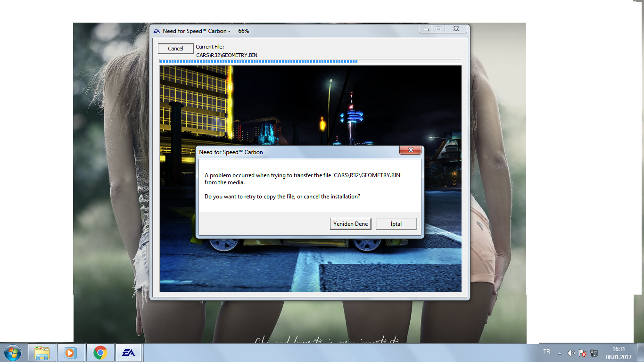Open the Action Center flag icon
This screenshot has height=362, width=644.
tap(583, 353)
